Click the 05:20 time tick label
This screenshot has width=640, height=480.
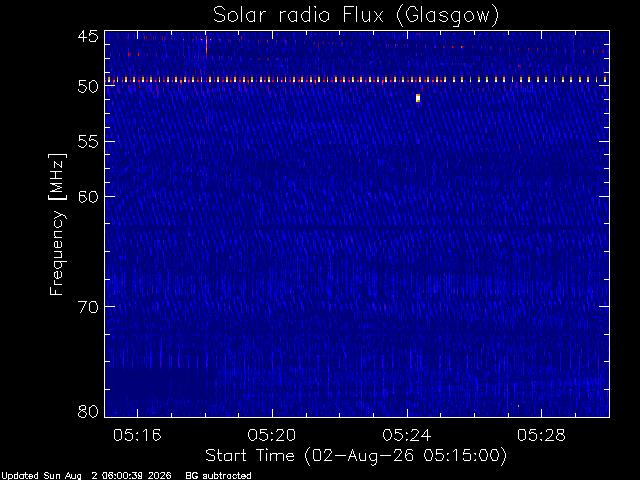tap(272, 435)
